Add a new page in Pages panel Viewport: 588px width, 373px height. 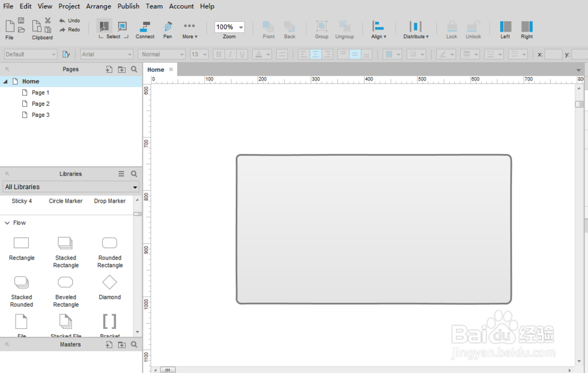[x=109, y=69]
